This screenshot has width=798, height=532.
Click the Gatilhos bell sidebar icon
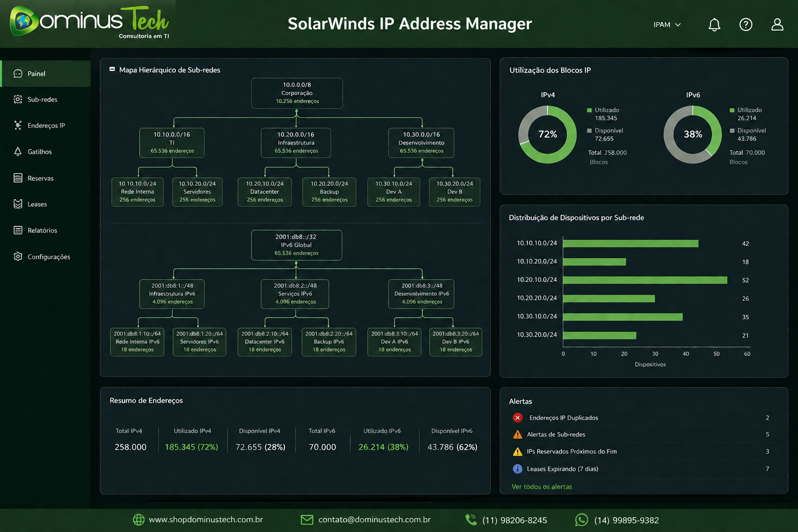(x=18, y=152)
